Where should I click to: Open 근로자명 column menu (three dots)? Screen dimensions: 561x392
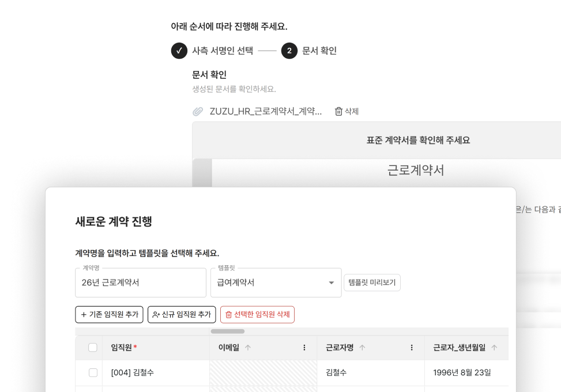click(412, 347)
